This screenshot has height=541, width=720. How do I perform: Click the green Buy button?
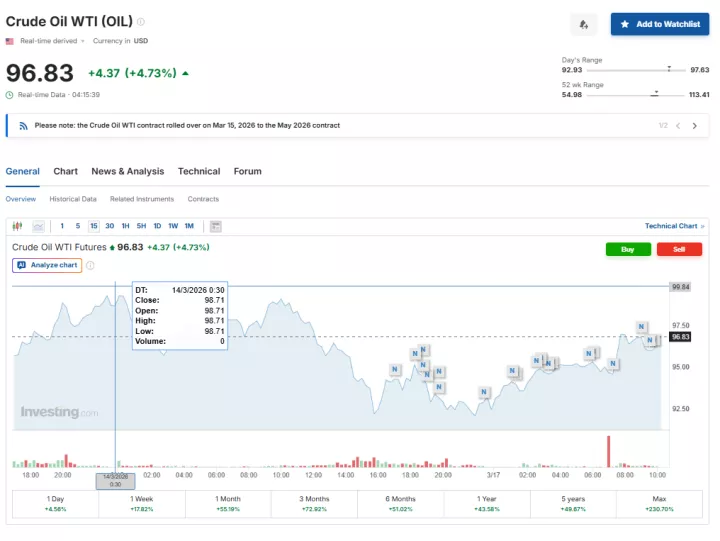pos(628,249)
